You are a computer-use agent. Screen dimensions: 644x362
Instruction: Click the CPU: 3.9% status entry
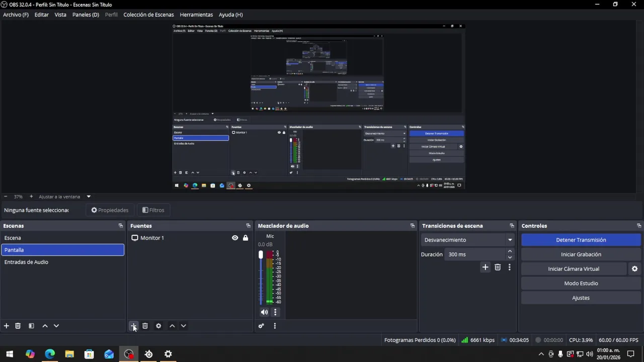pos(581,340)
